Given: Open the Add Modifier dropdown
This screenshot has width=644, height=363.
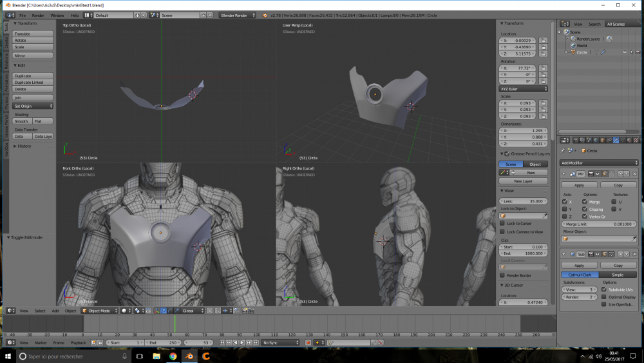Looking at the screenshot, I should click(x=599, y=162).
